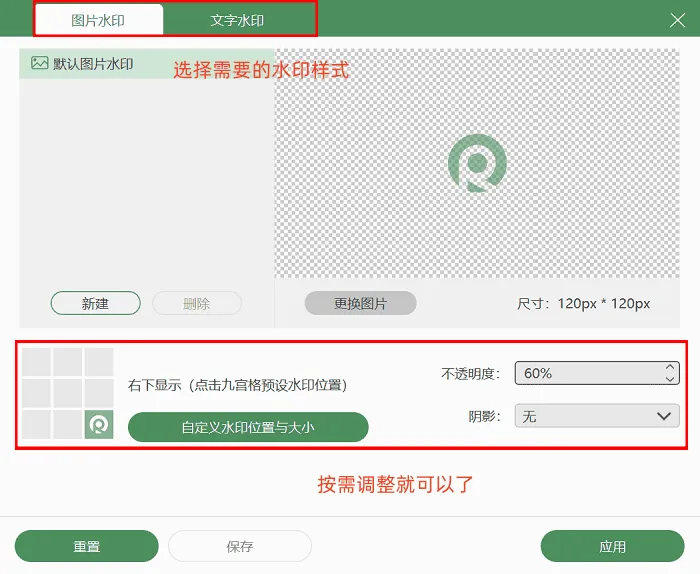This screenshot has width=700, height=574.
Task: Click the 重置 button
Action: (x=87, y=546)
